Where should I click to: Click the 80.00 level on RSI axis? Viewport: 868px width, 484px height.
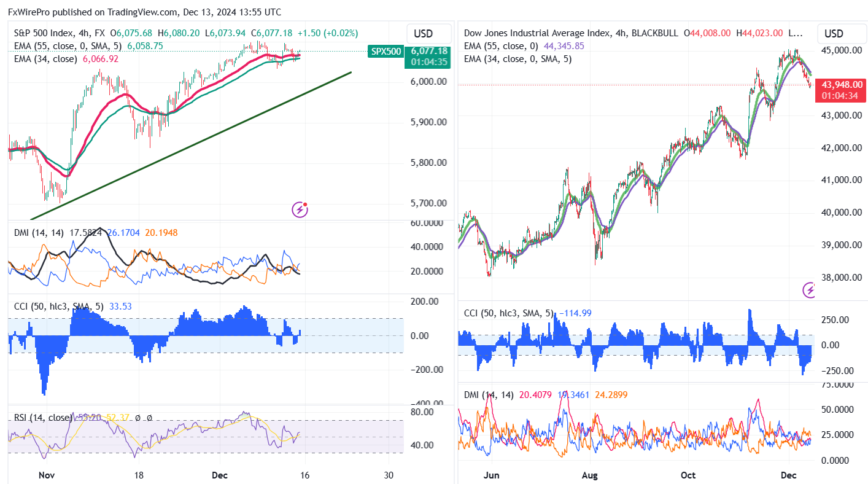coord(421,412)
